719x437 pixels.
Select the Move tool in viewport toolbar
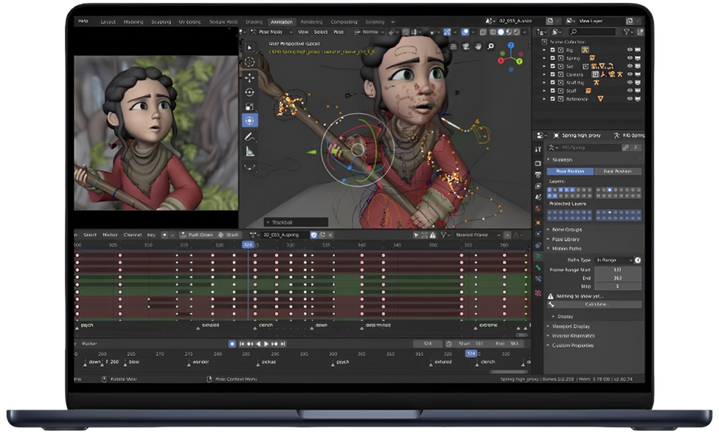(x=249, y=77)
